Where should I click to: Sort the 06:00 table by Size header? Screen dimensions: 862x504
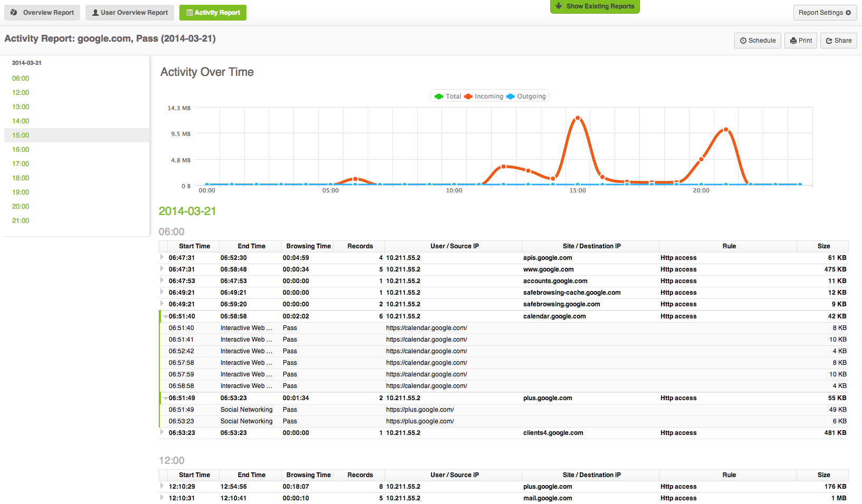823,246
